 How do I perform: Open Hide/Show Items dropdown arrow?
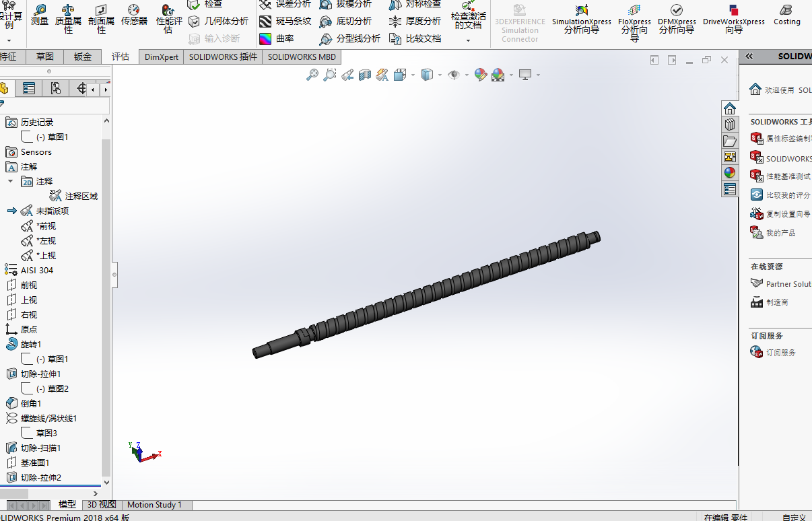[467, 75]
